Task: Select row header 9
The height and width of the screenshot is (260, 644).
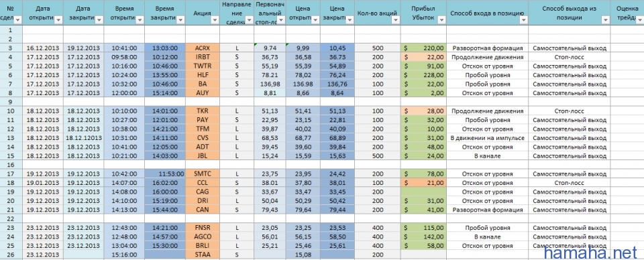Action: [x=10, y=102]
